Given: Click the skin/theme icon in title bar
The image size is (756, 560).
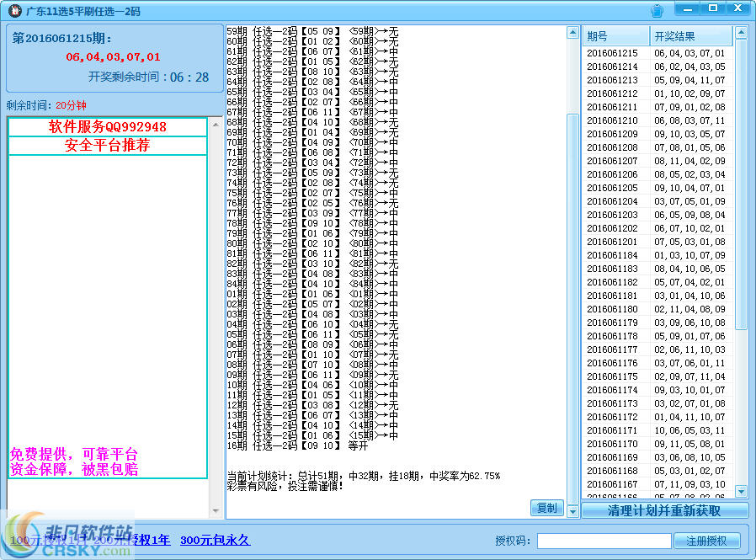Looking at the screenshot, I should point(657,10).
